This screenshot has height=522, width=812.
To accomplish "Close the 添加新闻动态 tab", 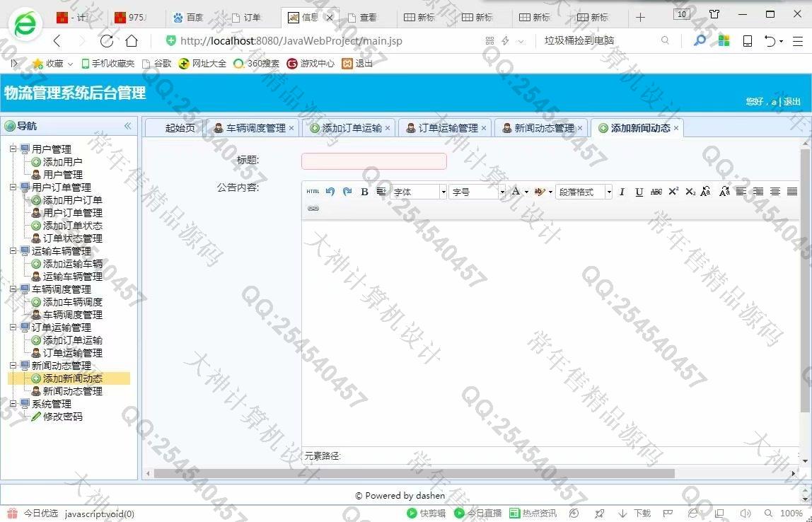I will click(675, 128).
